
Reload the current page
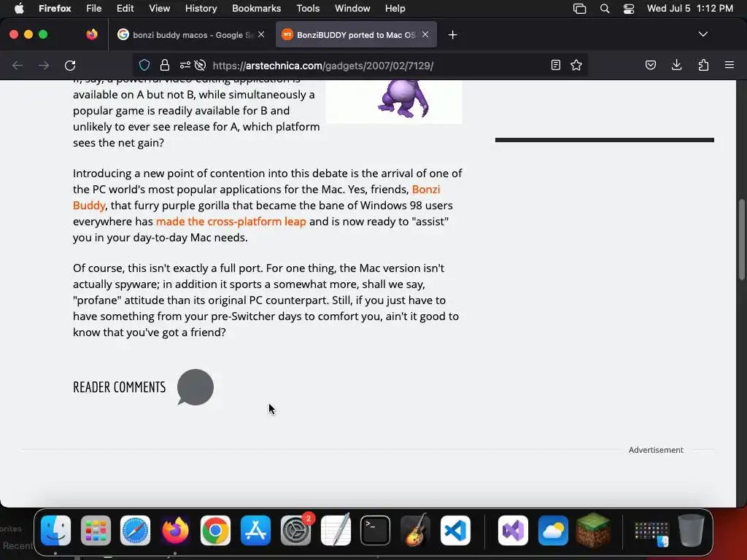(x=70, y=65)
